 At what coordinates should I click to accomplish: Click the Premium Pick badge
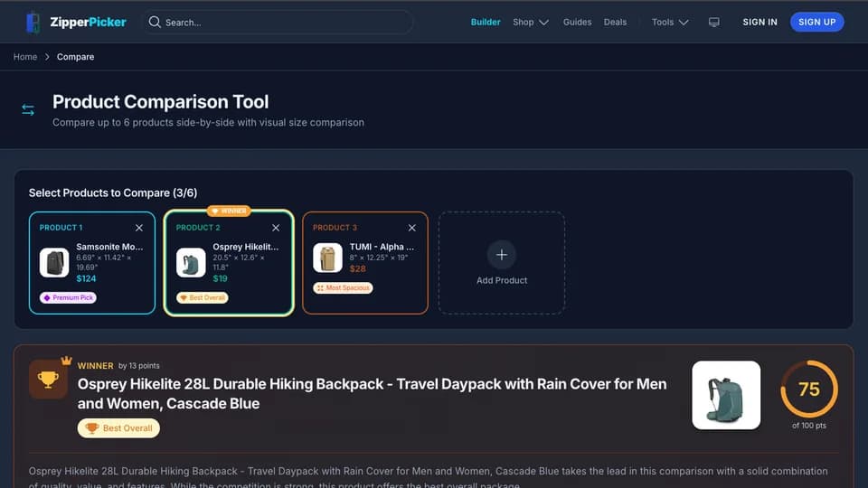coord(68,297)
